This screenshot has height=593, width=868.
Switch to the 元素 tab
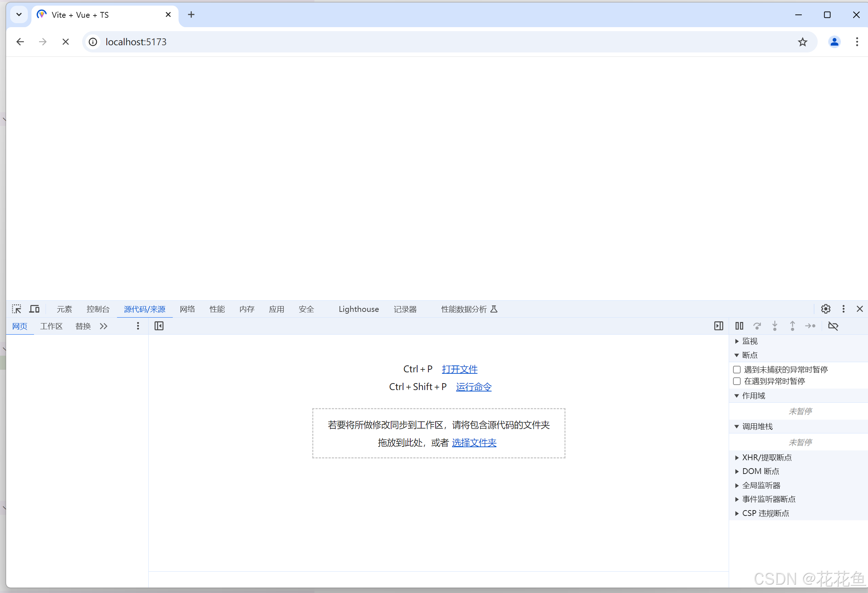click(64, 309)
